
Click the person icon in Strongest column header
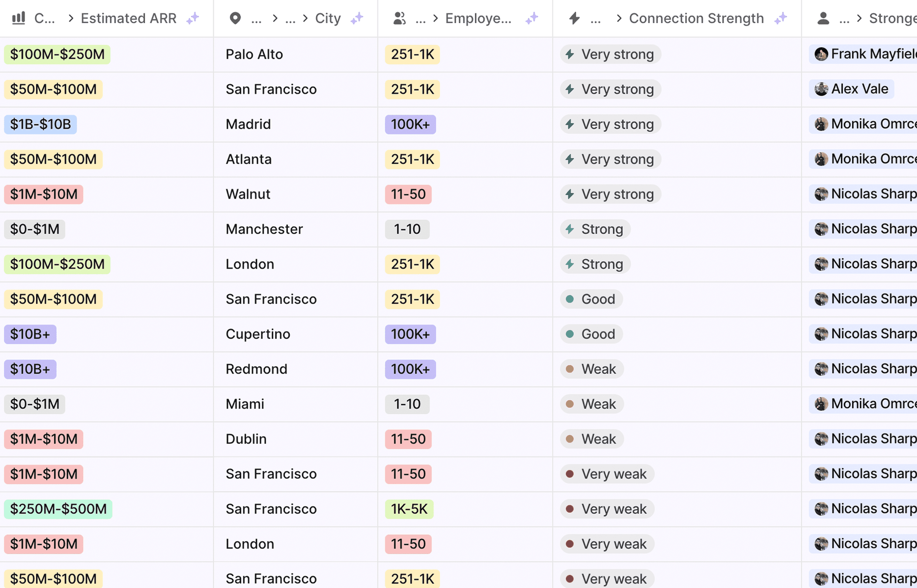(823, 18)
